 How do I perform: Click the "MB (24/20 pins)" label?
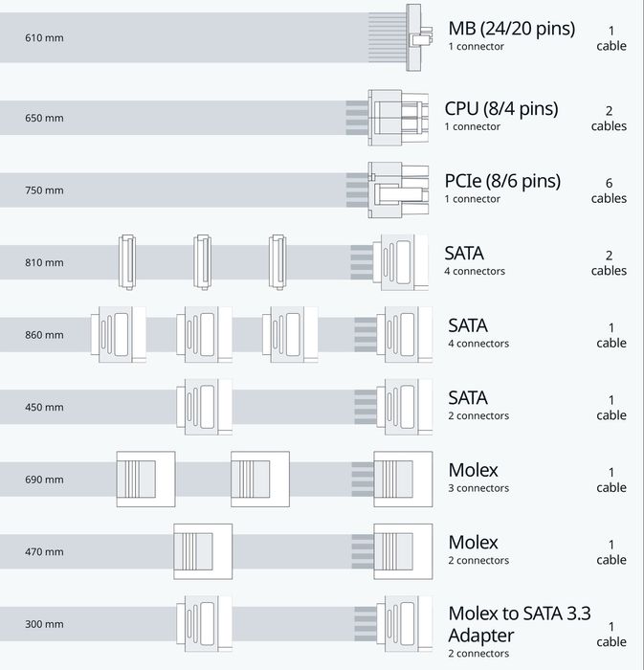(x=512, y=29)
